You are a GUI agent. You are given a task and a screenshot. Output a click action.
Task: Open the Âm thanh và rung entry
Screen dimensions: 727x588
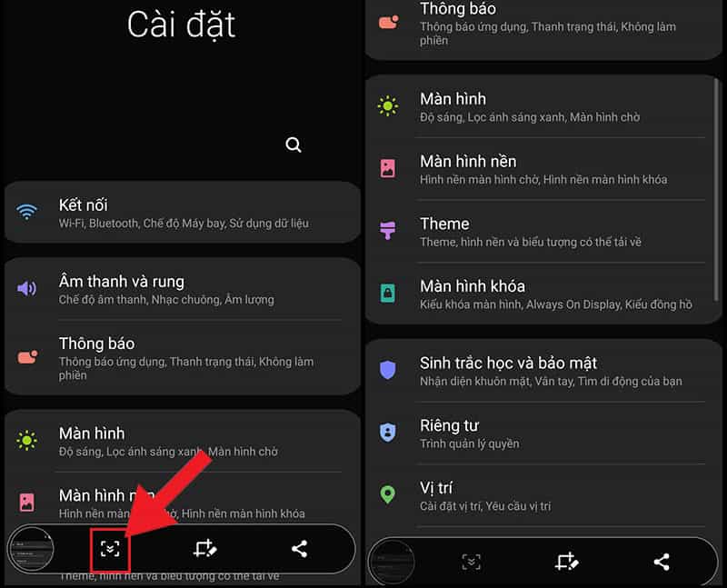[183, 289]
